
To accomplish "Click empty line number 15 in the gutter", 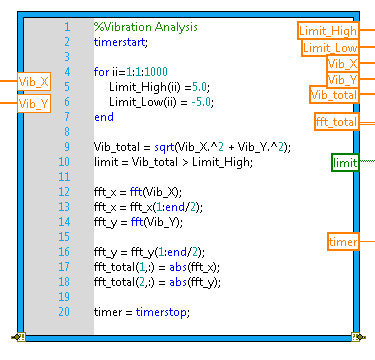I will pyautogui.click(x=64, y=237).
